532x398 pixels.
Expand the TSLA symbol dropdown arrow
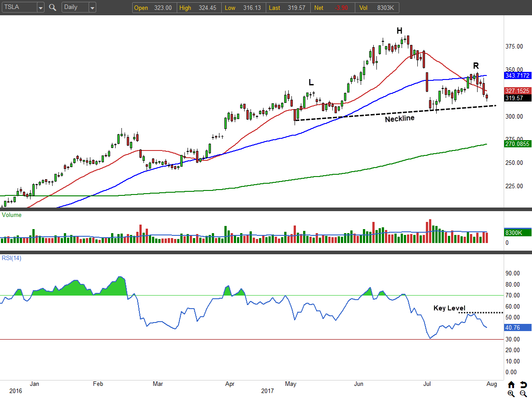point(40,8)
